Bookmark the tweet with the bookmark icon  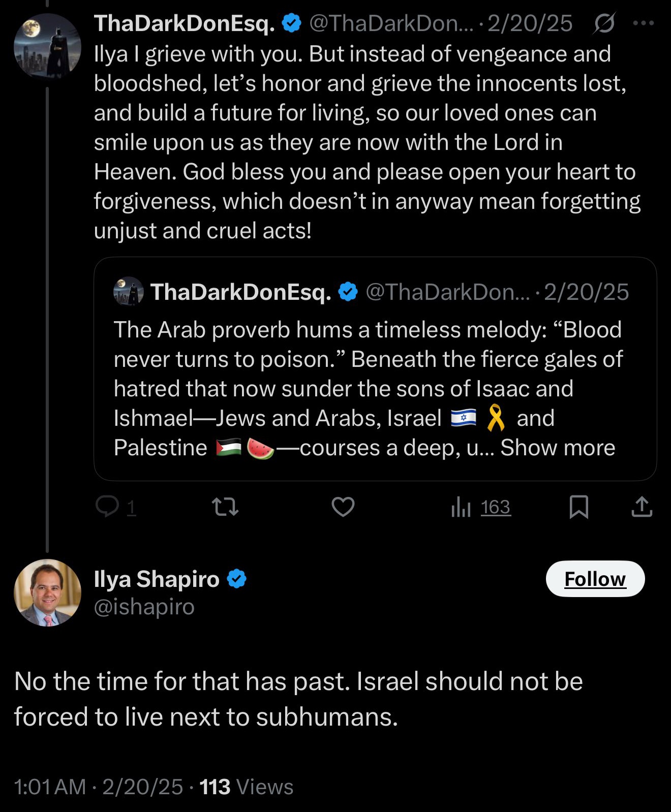tap(579, 507)
